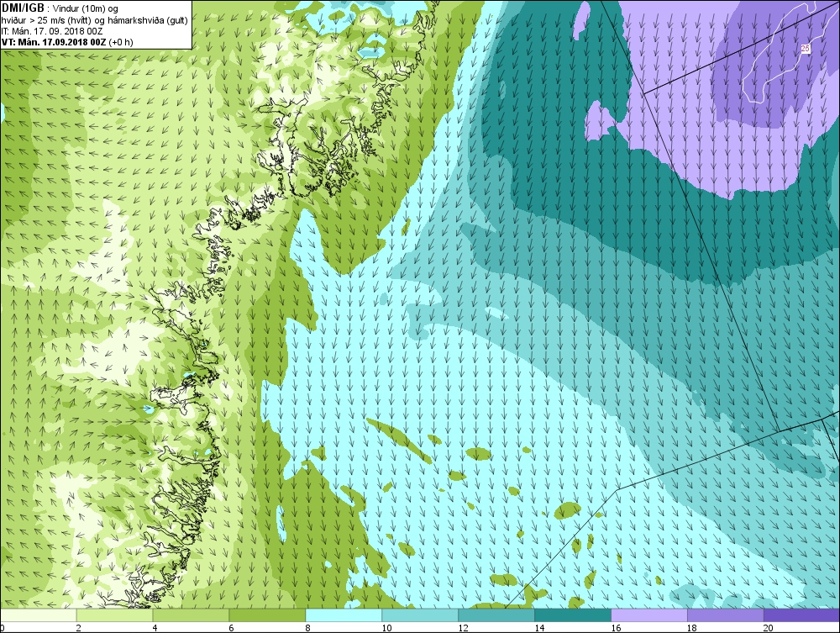Select the pale cyan 8–10 m/s legend swatch
Screen dimensions: 840x633
344,615
